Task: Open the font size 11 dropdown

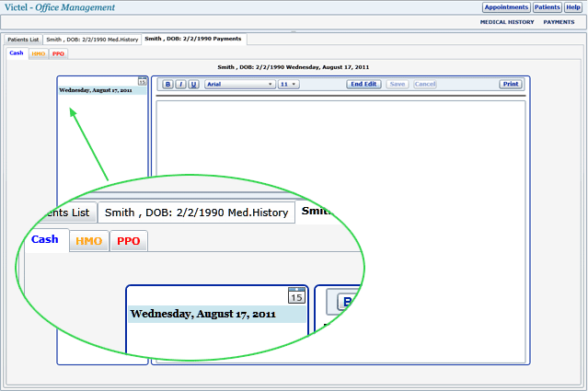Action: 289,85
